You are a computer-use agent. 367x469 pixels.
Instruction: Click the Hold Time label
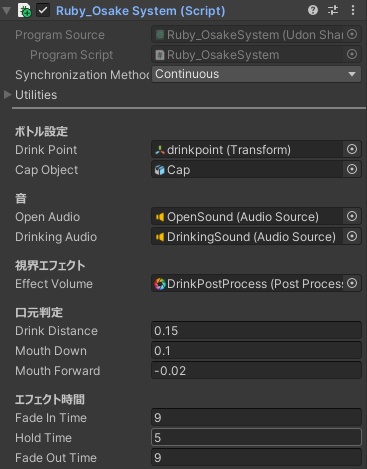click(x=43, y=438)
